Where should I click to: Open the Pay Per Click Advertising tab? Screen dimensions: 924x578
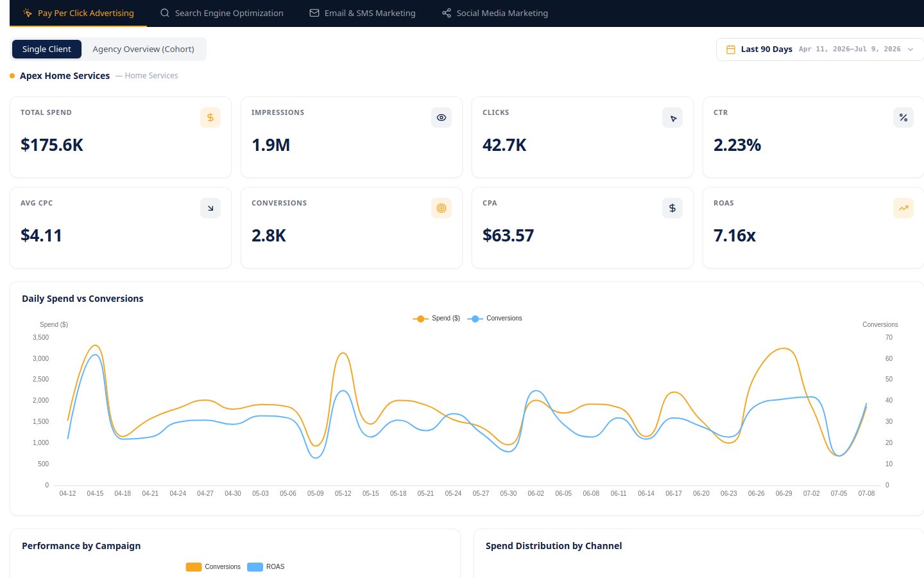78,13
